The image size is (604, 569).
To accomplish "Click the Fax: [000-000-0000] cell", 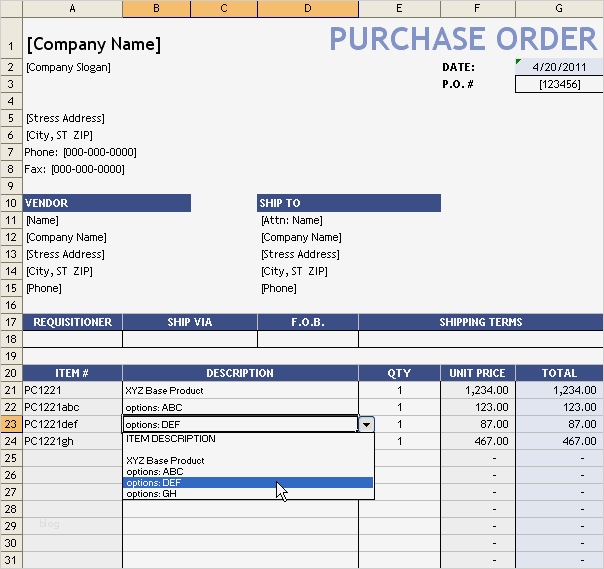I will click(x=74, y=169).
